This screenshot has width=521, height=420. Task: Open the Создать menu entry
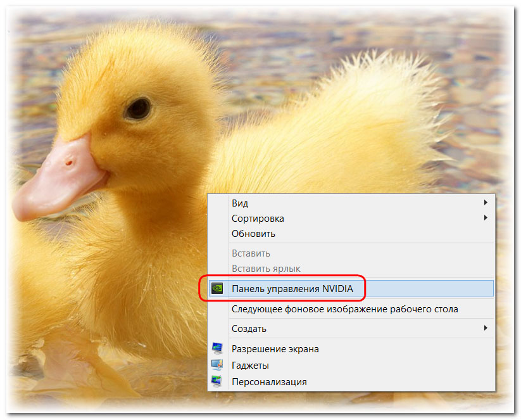[351, 329]
